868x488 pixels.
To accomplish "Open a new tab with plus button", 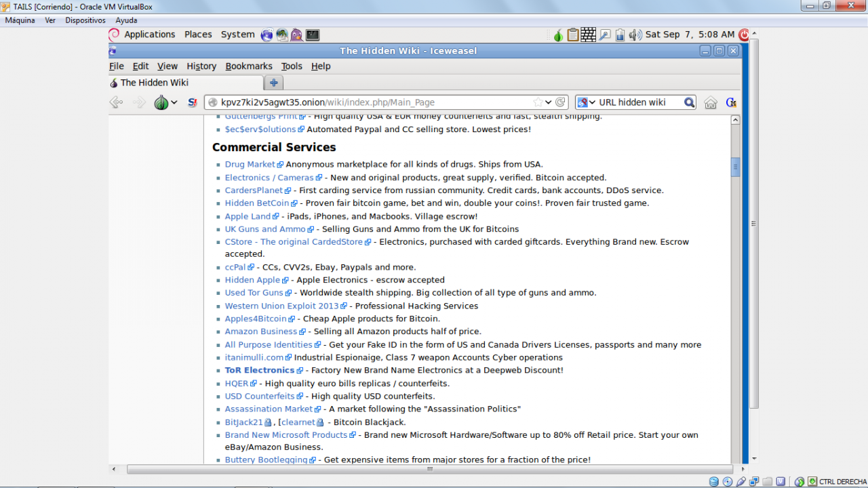I will 274,83.
